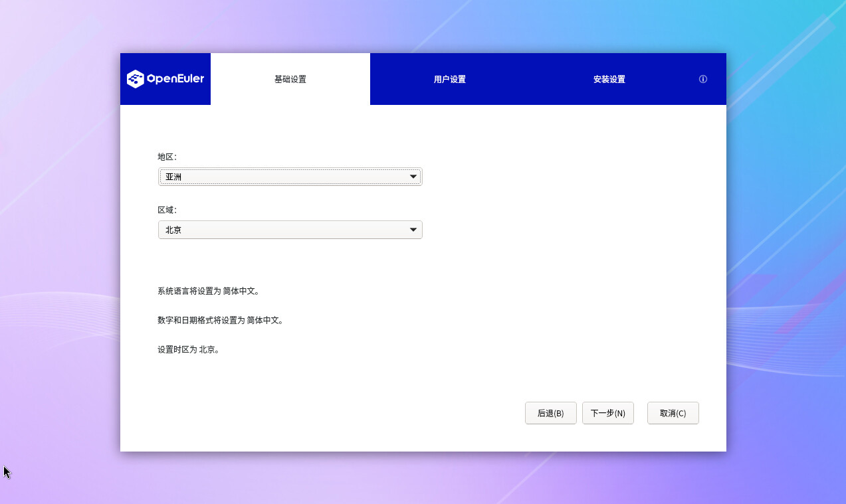Click the 区域: field label
Image resolution: width=846 pixels, height=504 pixels.
tap(167, 210)
